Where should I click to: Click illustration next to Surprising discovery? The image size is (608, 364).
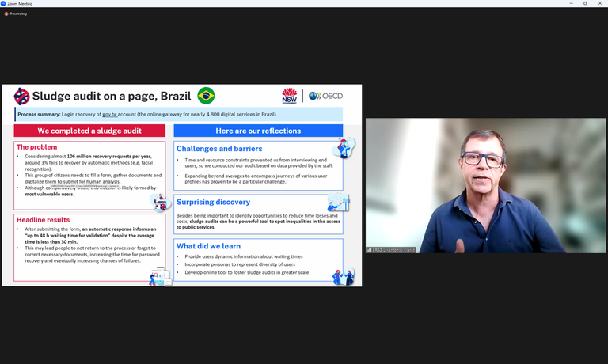[x=338, y=203]
